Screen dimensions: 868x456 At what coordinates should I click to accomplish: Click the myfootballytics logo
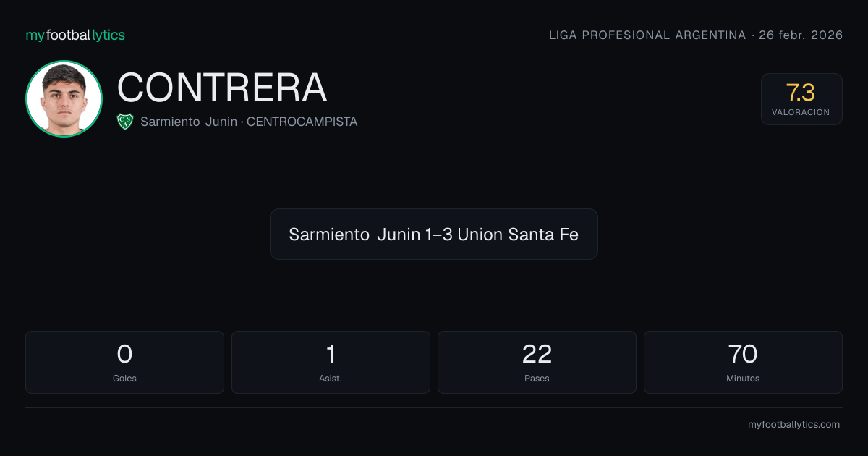pyautogui.click(x=75, y=35)
